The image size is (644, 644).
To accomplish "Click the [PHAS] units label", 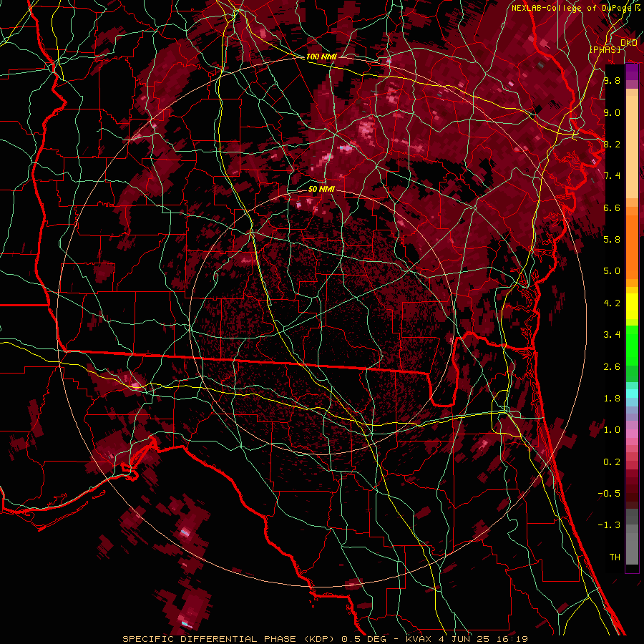I will (605, 49).
